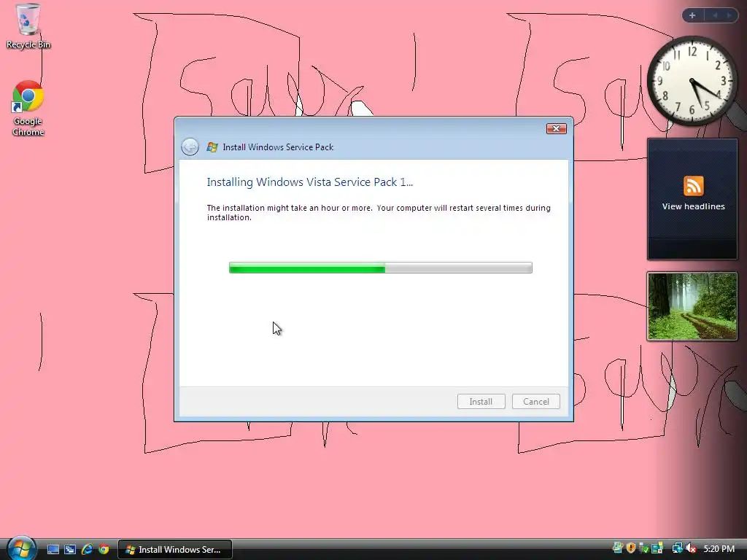Click Windows Sidebar tray icon
Image resolution: width=747 pixels, height=560 pixels.
(x=618, y=548)
